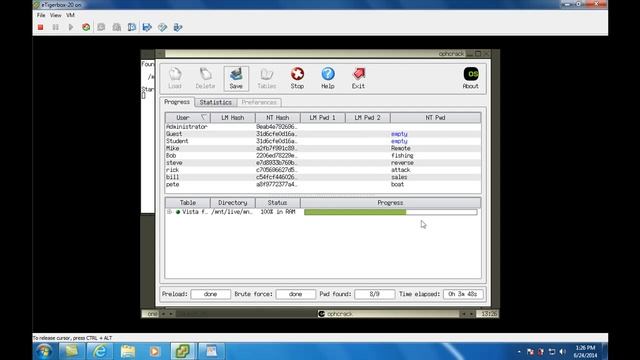Click the LM Hash column header
The height and width of the screenshot is (360, 640).
(x=233, y=118)
